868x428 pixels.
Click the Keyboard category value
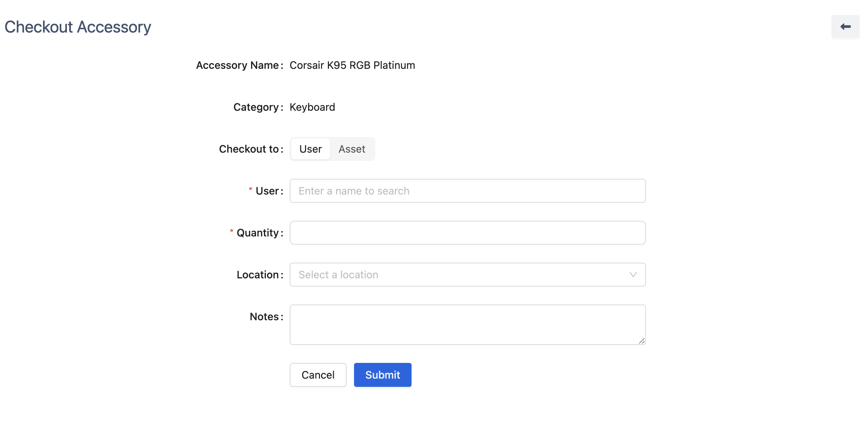click(312, 107)
